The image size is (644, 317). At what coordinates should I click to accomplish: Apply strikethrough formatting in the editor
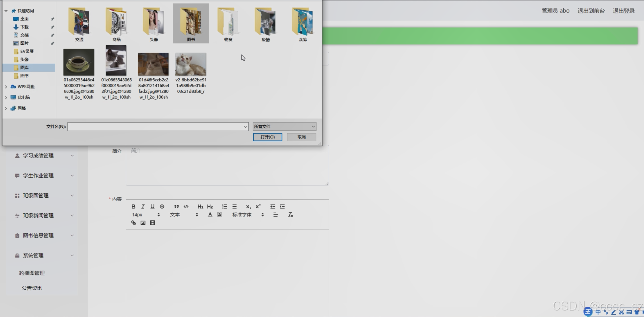coord(162,206)
